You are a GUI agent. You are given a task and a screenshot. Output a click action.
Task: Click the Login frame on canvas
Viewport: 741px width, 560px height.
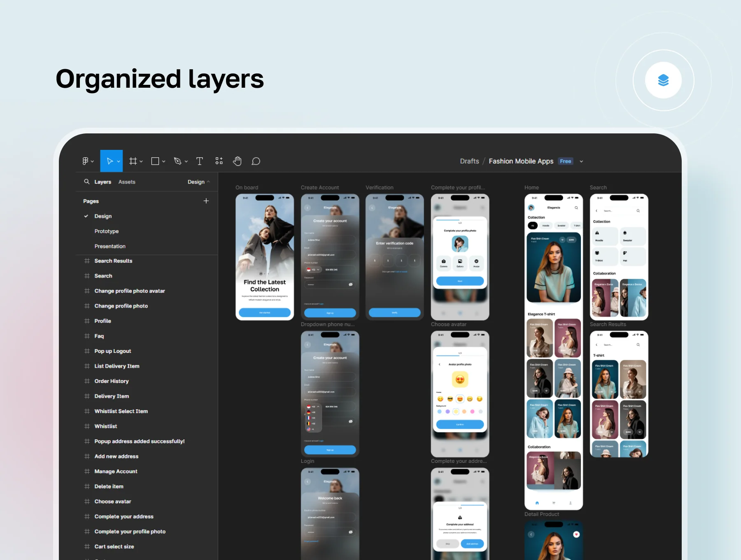(330, 513)
